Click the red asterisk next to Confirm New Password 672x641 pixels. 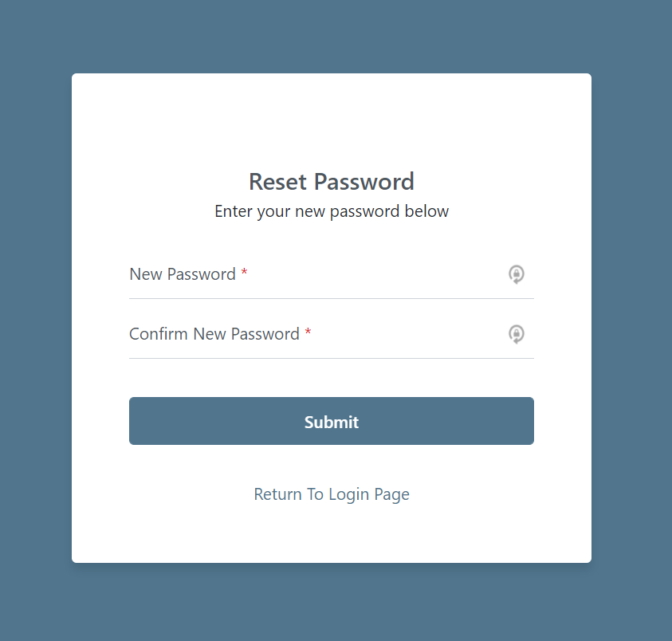(308, 334)
